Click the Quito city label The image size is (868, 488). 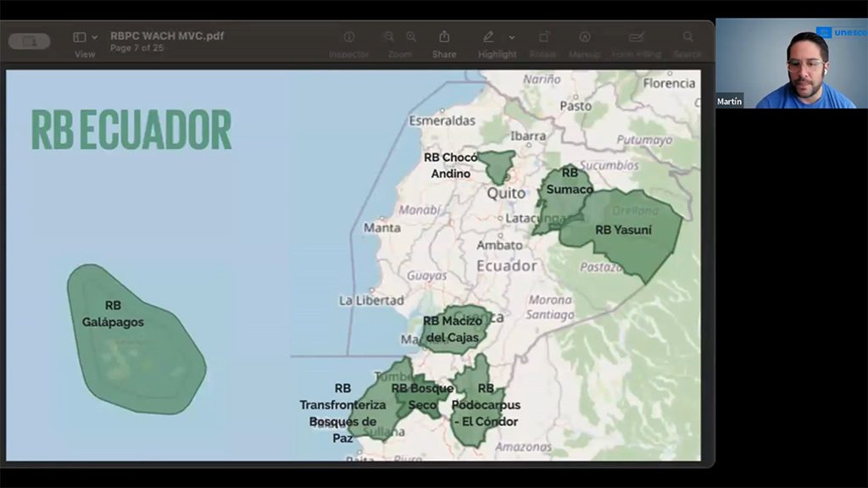[506, 193]
